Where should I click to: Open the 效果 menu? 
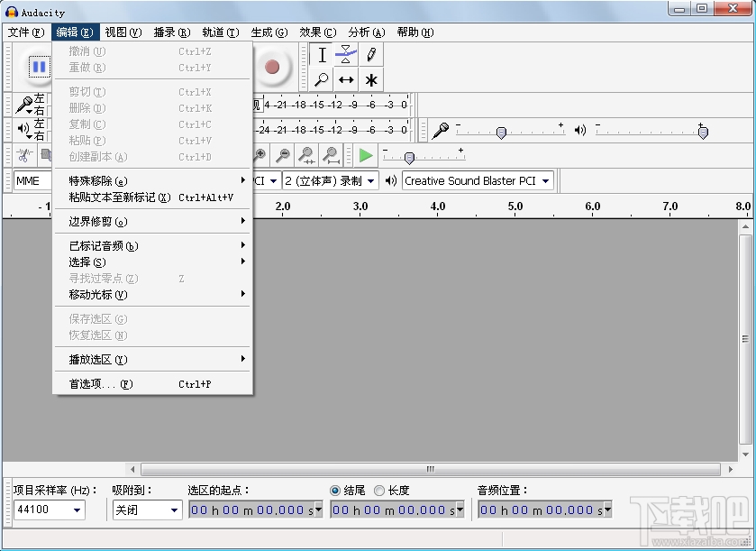(x=316, y=32)
